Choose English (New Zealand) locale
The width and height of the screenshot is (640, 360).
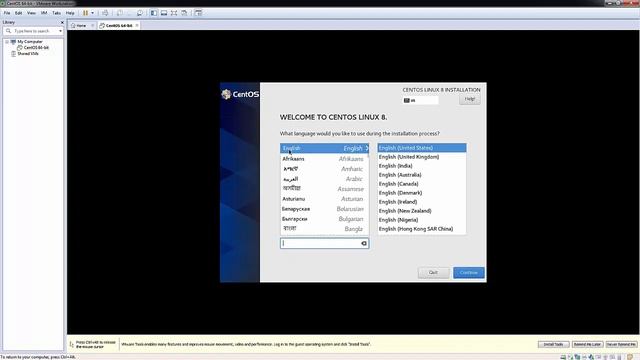click(x=422, y=211)
